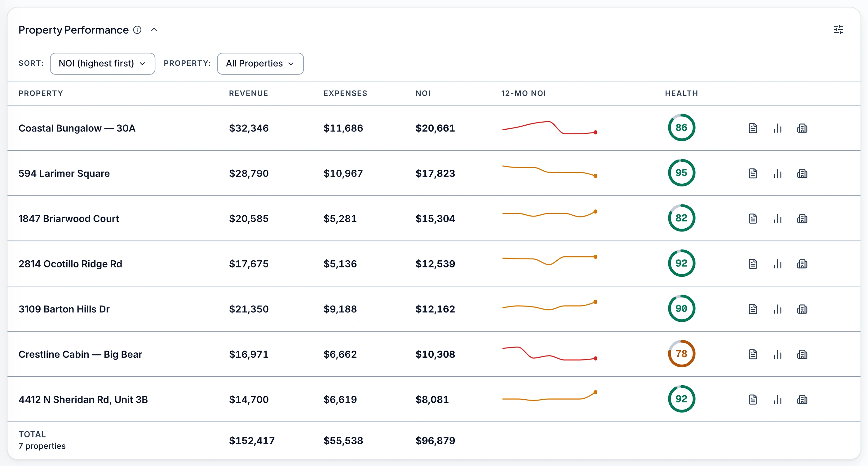Screen dimensions: 868x466
Task: Click revenue value $17,675
Action: (x=249, y=264)
